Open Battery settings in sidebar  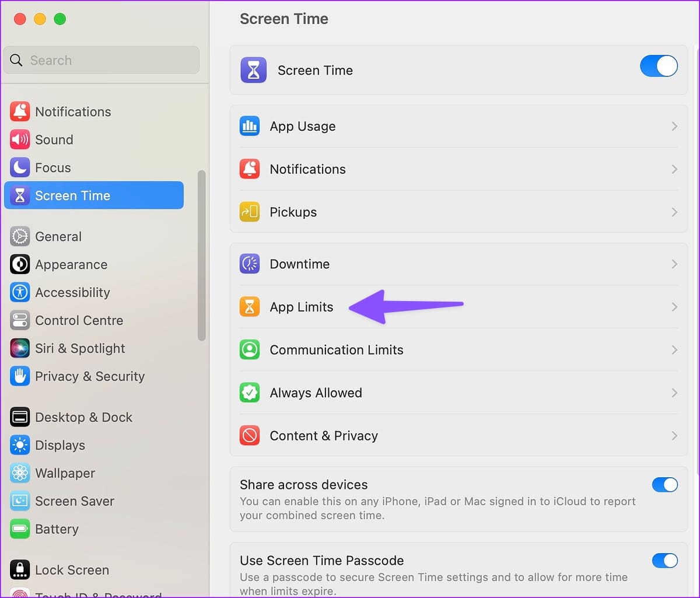(94, 529)
